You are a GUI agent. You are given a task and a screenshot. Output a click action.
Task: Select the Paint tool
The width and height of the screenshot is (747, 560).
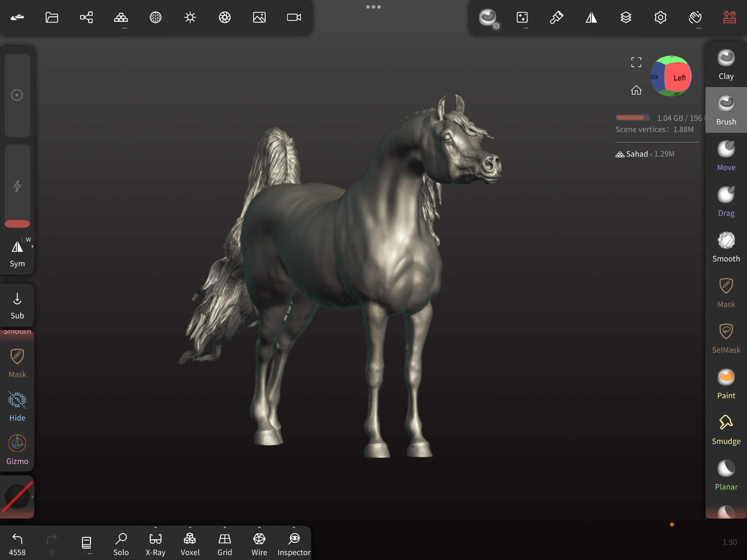(726, 384)
